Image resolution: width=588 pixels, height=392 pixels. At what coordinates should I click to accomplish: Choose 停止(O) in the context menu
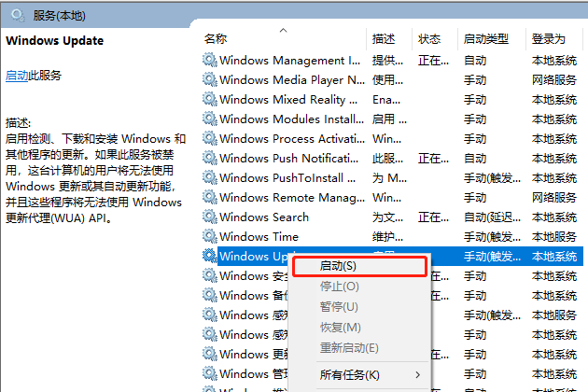340,287
